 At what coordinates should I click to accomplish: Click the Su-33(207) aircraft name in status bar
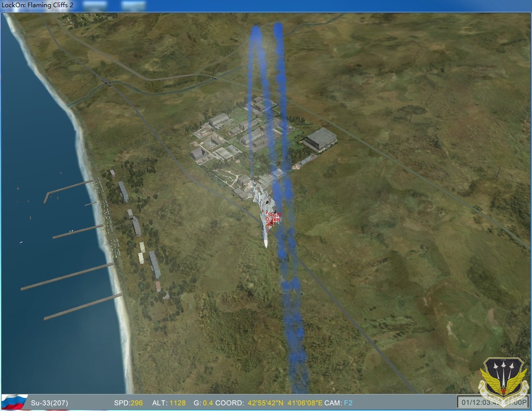coord(49,403)
